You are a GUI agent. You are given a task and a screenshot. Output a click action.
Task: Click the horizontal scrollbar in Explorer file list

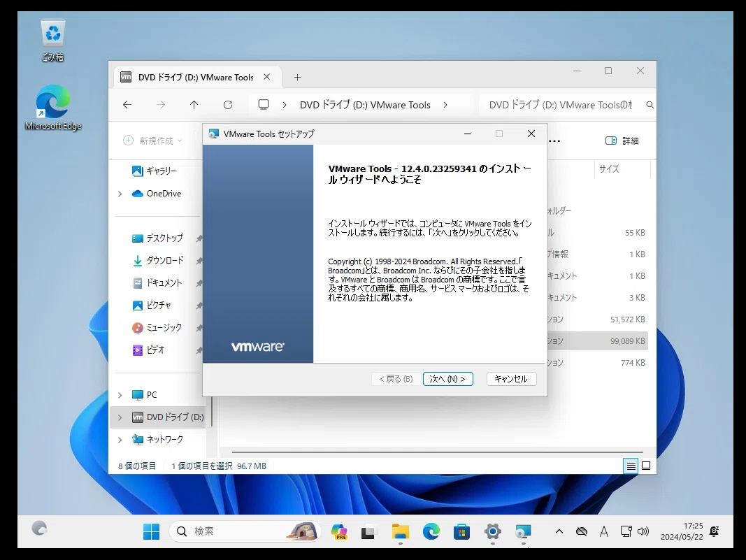pos(437,452)
